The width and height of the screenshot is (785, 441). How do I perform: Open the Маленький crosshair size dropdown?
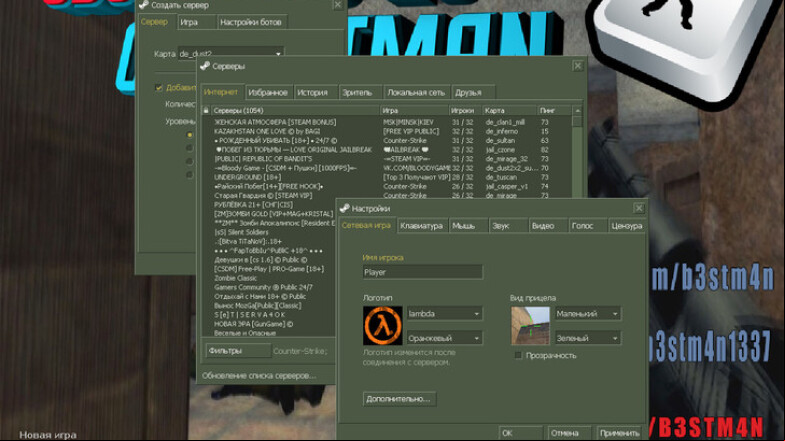click(x=587, y=314)
